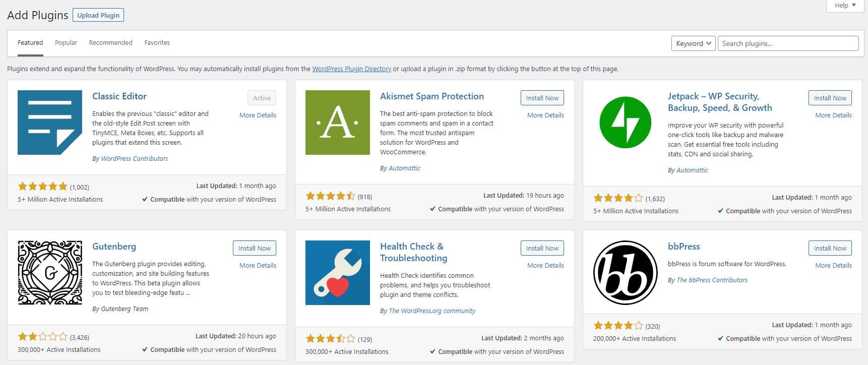Image resolution: width=868 pixels, height=365 pixels.
Task: Open WordPress Contributors author link
Action: coord(135,158)
